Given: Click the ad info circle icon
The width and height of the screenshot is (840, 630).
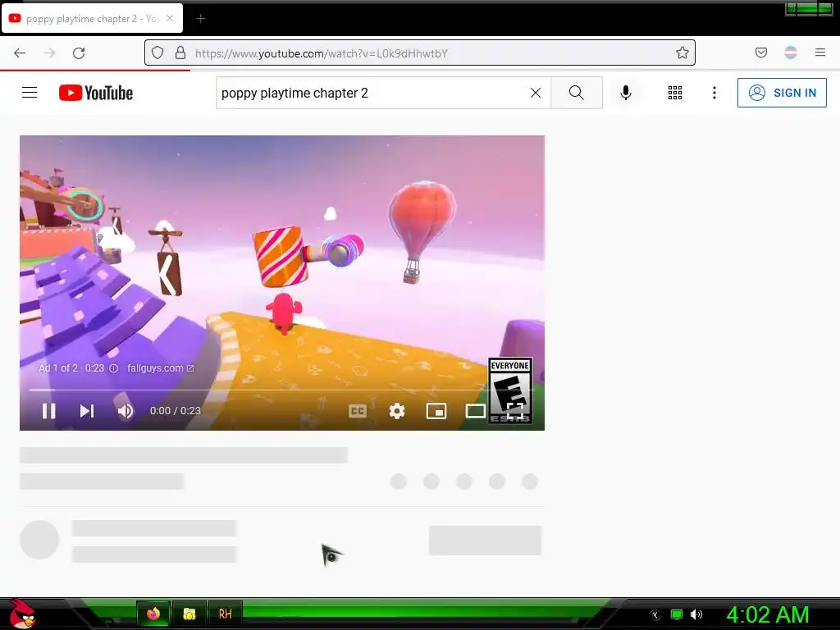Looking at the screenshot, I should 113,368.
